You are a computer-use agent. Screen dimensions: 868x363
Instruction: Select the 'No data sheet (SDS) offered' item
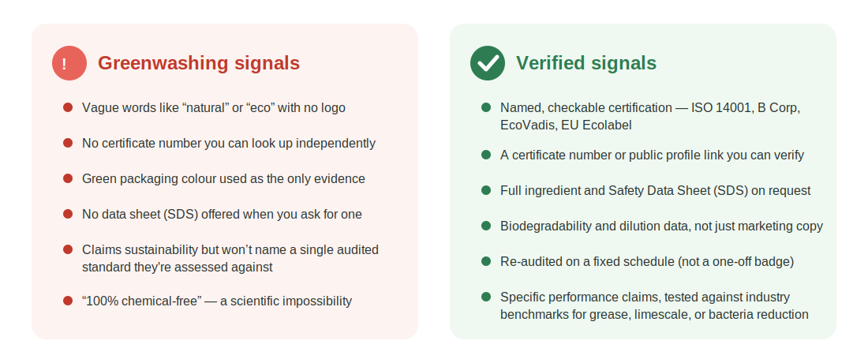(222, 214)
